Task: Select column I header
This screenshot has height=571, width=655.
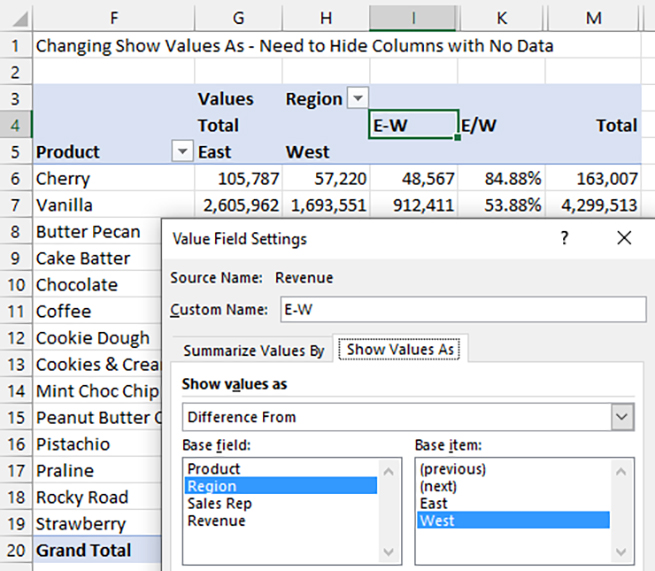Action: point(413,18)
